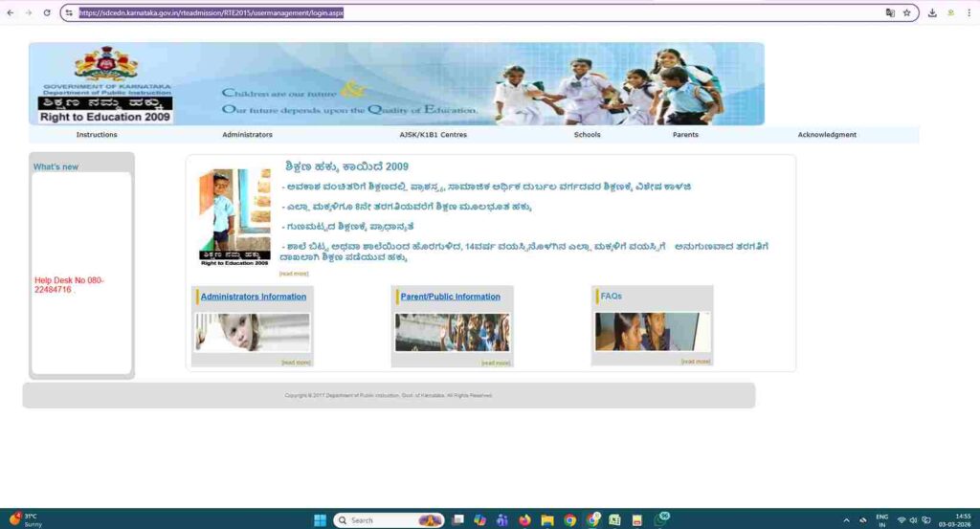Screen dimensions: 980x529
Task: Open the browser profile icon
Action: coord(951,12)
